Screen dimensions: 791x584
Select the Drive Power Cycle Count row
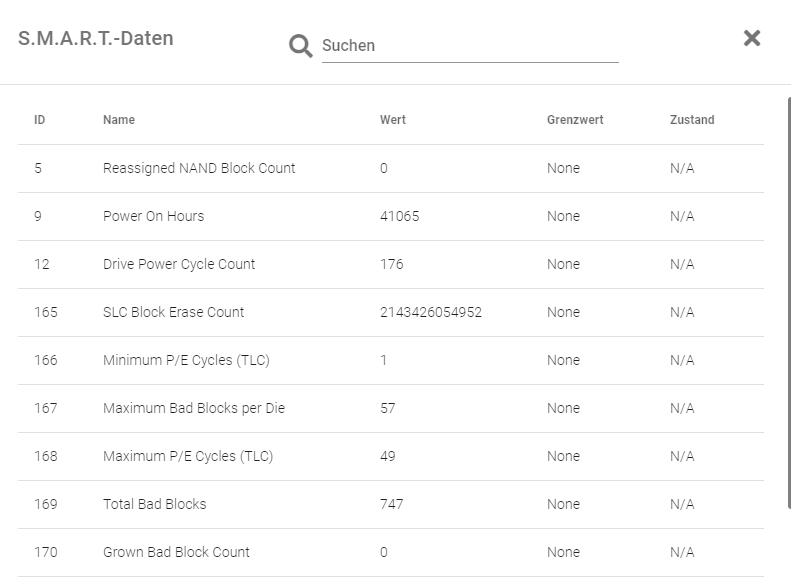tap(179, 264)
